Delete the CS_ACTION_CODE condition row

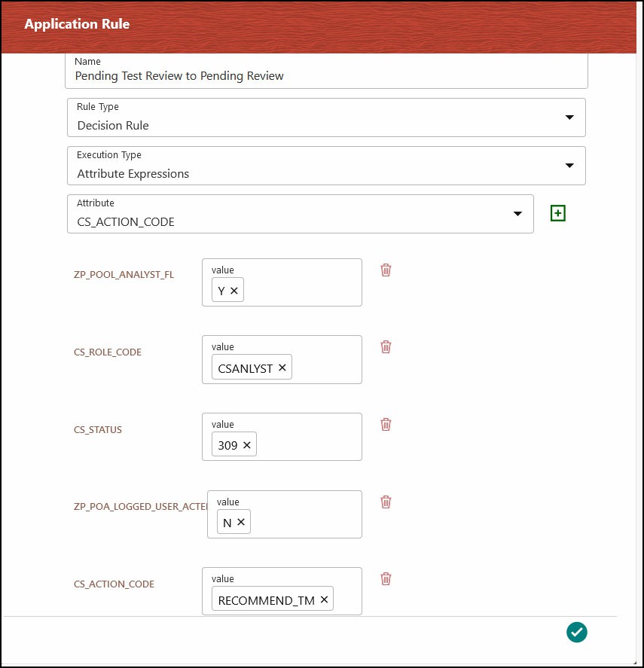(x=386, y=578)
